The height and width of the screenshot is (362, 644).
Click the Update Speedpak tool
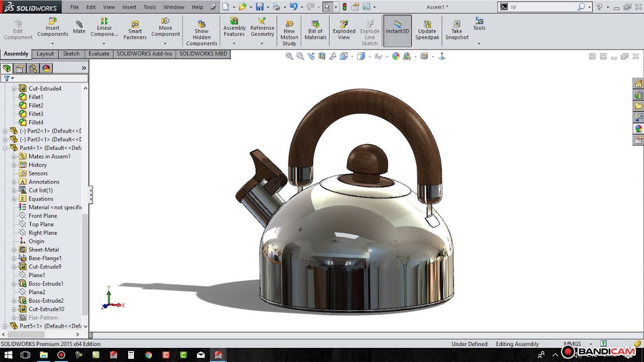coord(427,30)
